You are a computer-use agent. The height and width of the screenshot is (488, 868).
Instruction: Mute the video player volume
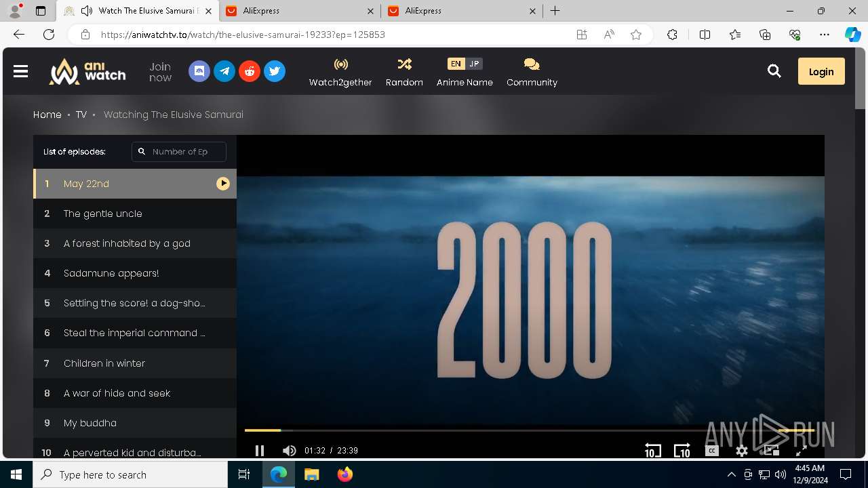289,451
